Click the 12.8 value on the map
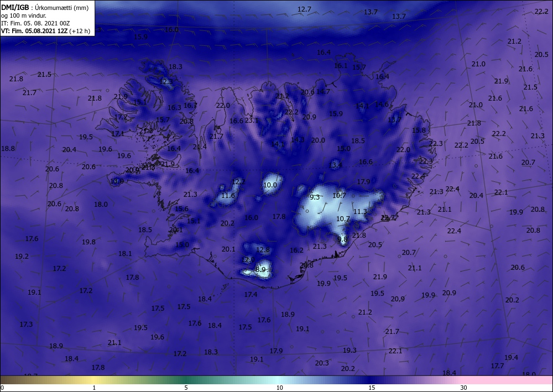Viewport: 553px width, 392px height. pos(263,249)
